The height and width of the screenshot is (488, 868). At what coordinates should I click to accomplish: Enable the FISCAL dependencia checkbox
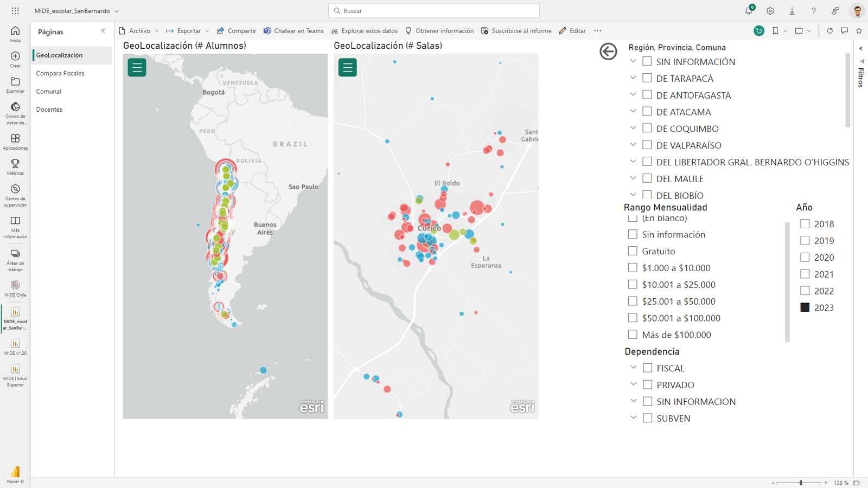[x=647, y=368]
